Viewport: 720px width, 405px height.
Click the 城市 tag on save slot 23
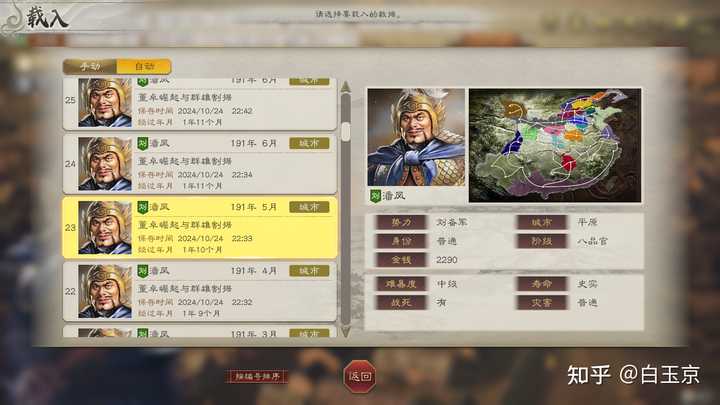pyautogui.click(x=309, y=207)
